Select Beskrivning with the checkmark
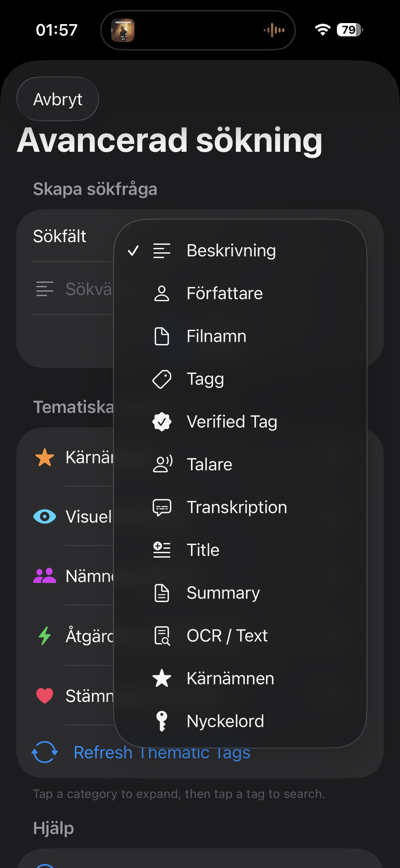Screen dimensions: 400x868 coord(231,251)
